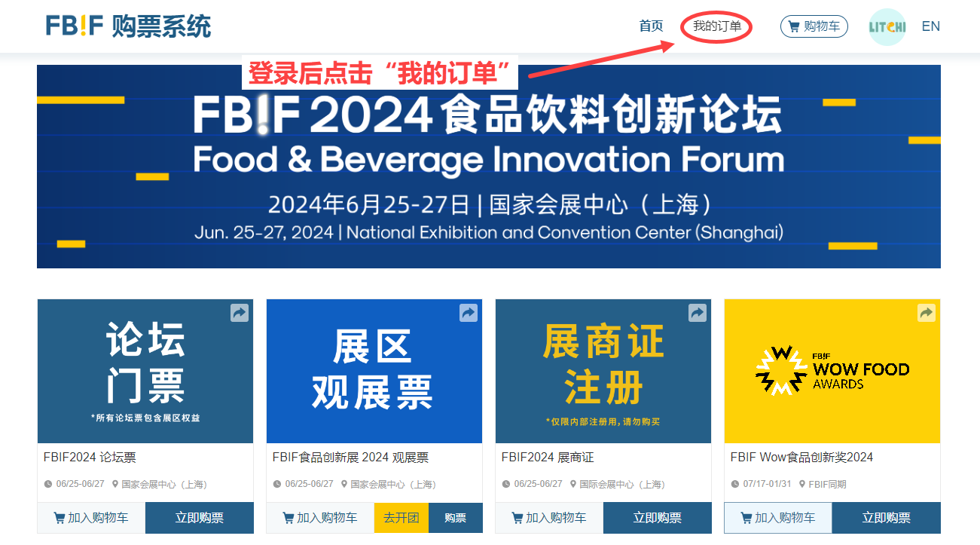Viewport: 980px width, 545px height.
Task: Click 购票 on the 观展票 card
Action: coord(456,518)
